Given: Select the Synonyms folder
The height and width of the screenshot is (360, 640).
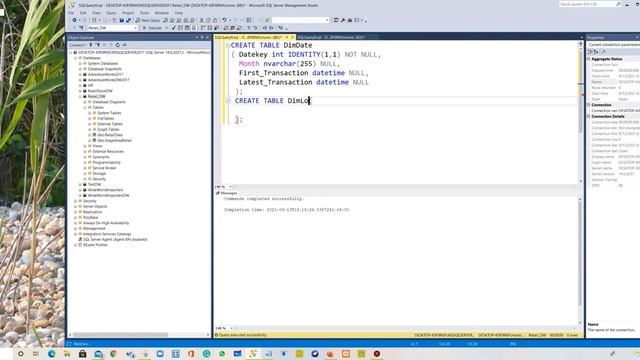Looking at the screenshot, I should point(101,157).
